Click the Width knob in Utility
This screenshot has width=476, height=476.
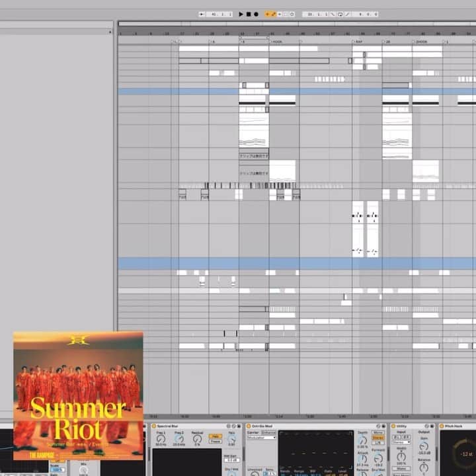pyautogui.click(x=401, y=457)
